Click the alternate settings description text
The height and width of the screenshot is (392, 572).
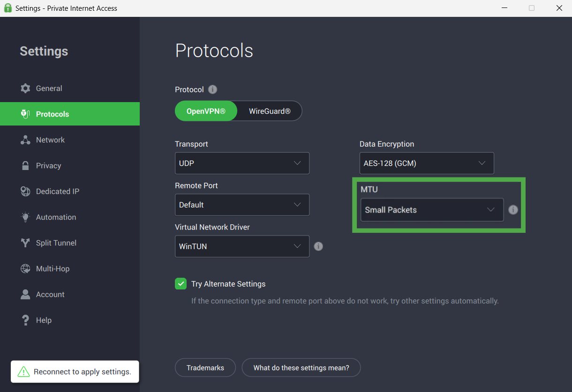[345, 301]
